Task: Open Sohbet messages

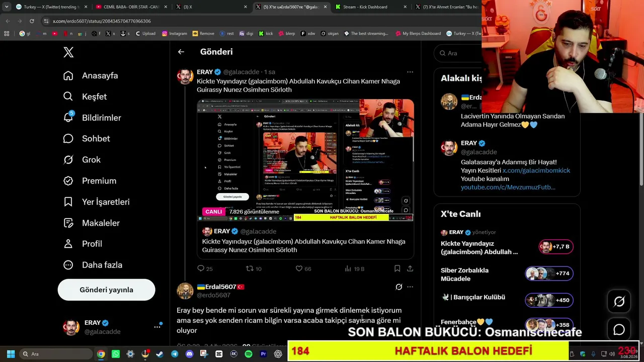Action: [x=87, y=139]
